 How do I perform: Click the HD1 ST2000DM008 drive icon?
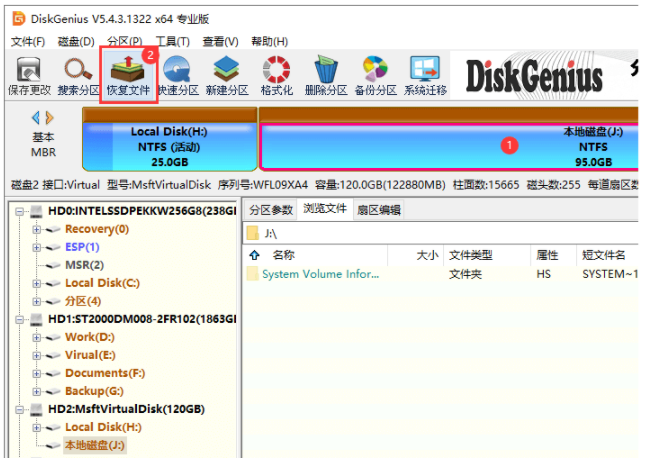click(36, 319)
